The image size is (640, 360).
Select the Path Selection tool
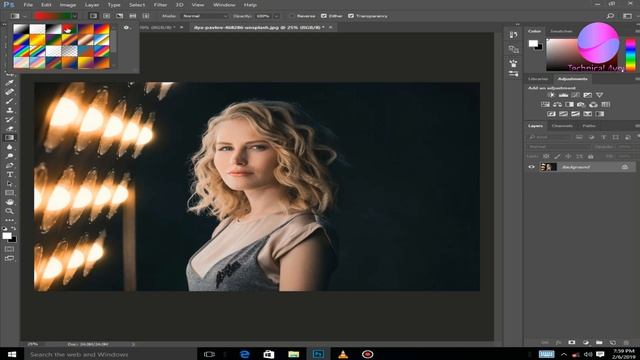[9, 184]
